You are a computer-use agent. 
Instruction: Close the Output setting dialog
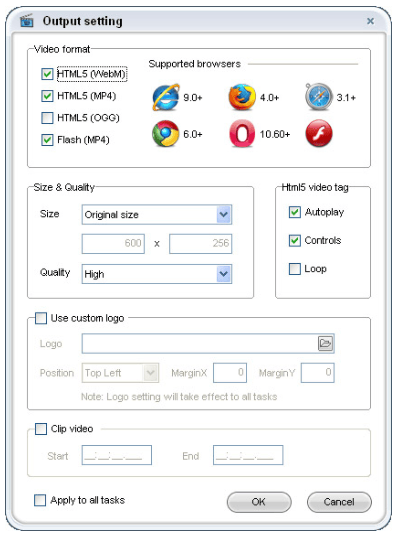pos(370,21)
